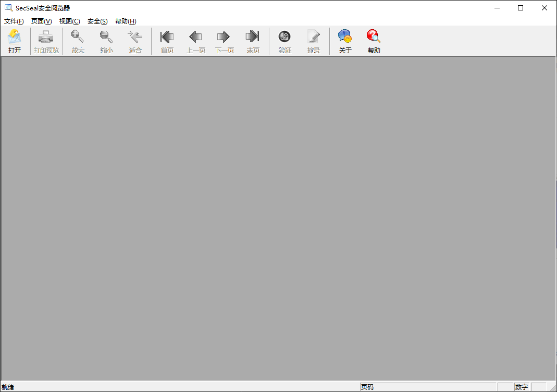557x392 pixels.
Task: Open the 视图(C) menu
Action: click(70, 21)
